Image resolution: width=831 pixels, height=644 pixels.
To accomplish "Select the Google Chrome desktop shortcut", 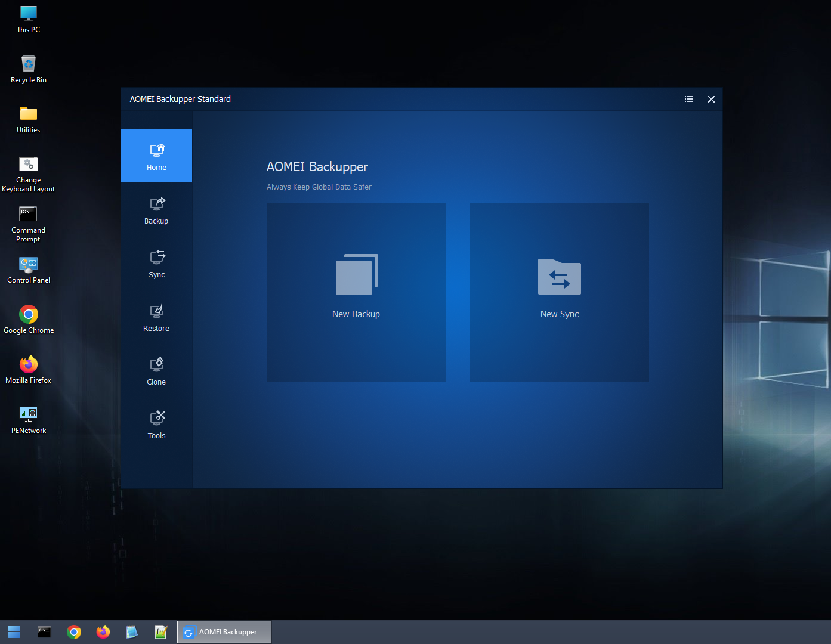I will click(29, 319).
